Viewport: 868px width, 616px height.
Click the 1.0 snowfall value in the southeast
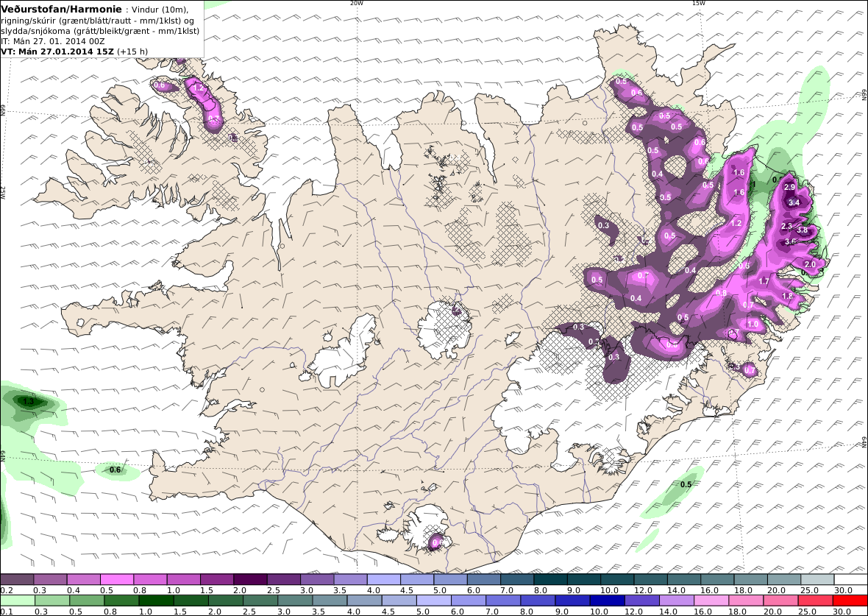click(x=753, y=325)
